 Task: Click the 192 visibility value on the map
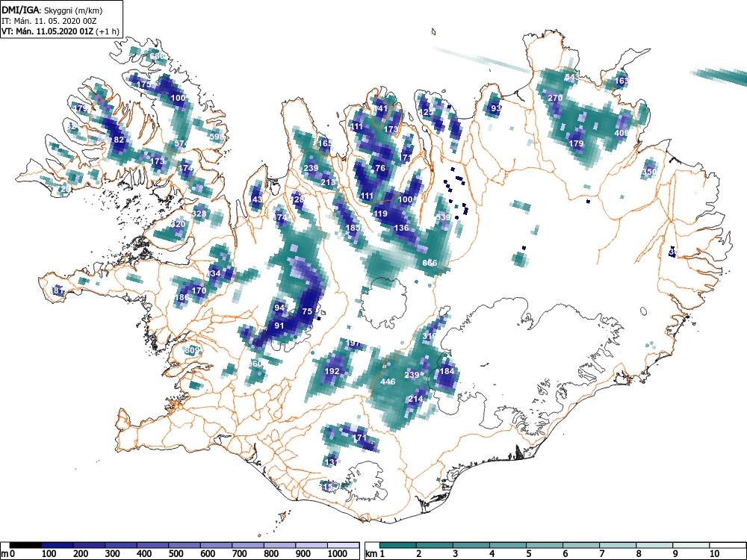coord(332,371)
